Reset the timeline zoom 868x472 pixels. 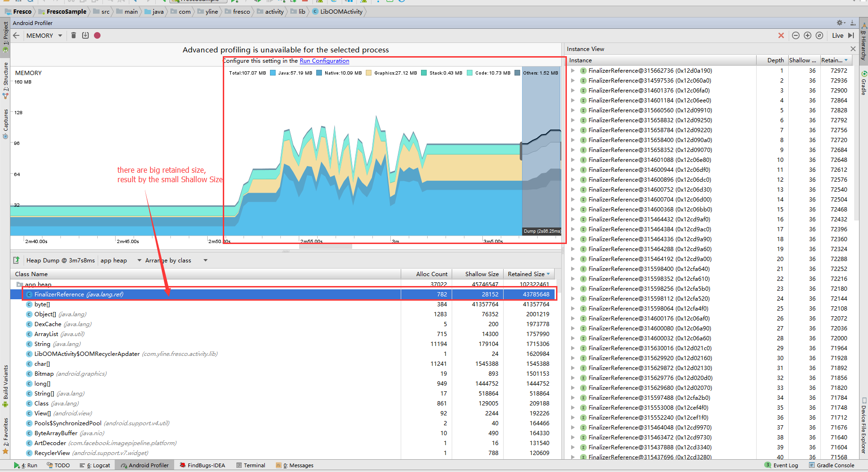click(x=819, y=35)
